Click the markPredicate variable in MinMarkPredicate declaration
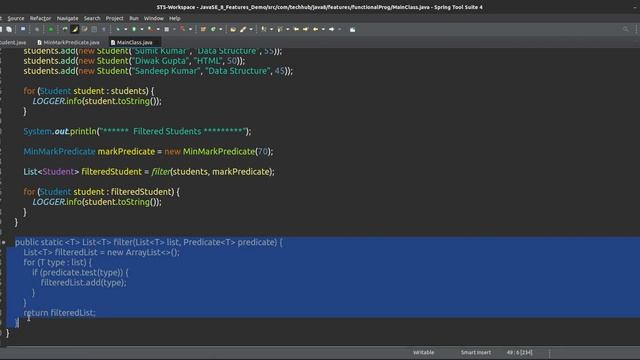This screenshot has height=360, width=640. (x=127, y=151)
